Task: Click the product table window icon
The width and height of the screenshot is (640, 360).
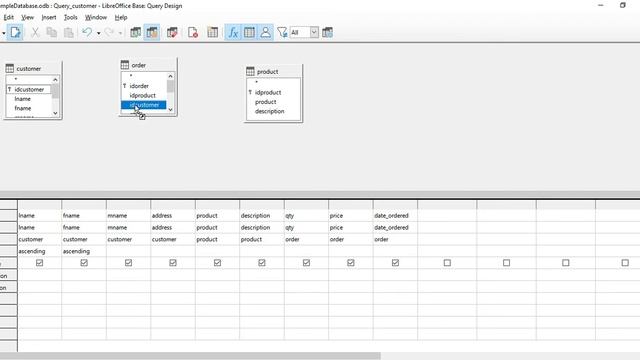Action: tap(250, 71)
